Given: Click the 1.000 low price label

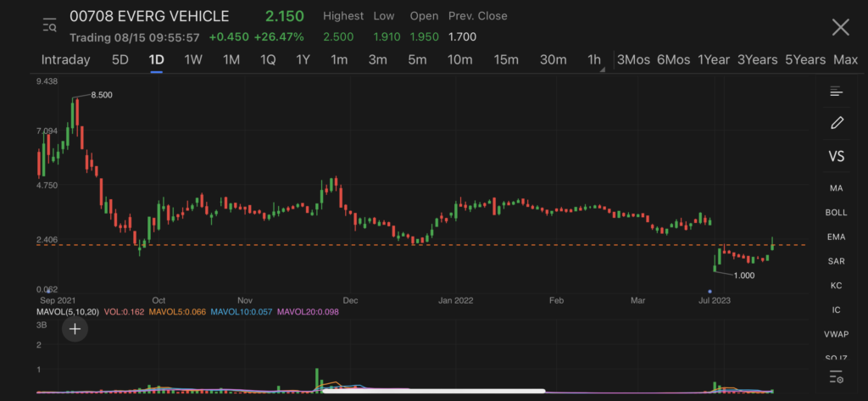Looking at the screenshot, I should pos(743,276).
